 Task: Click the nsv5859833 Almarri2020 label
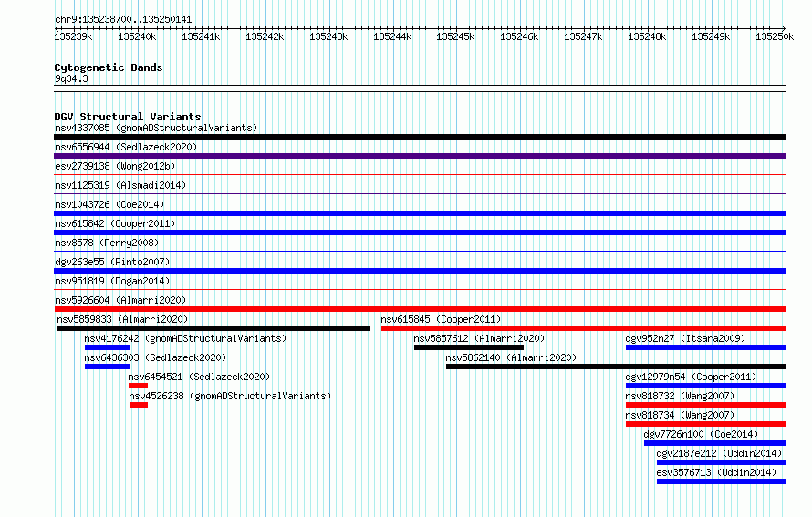(x=122, y=319)
